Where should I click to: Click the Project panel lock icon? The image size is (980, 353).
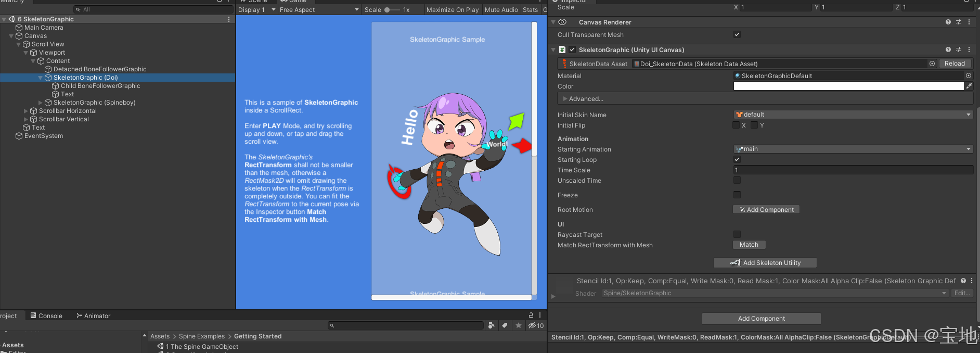(x=531, y=315)
